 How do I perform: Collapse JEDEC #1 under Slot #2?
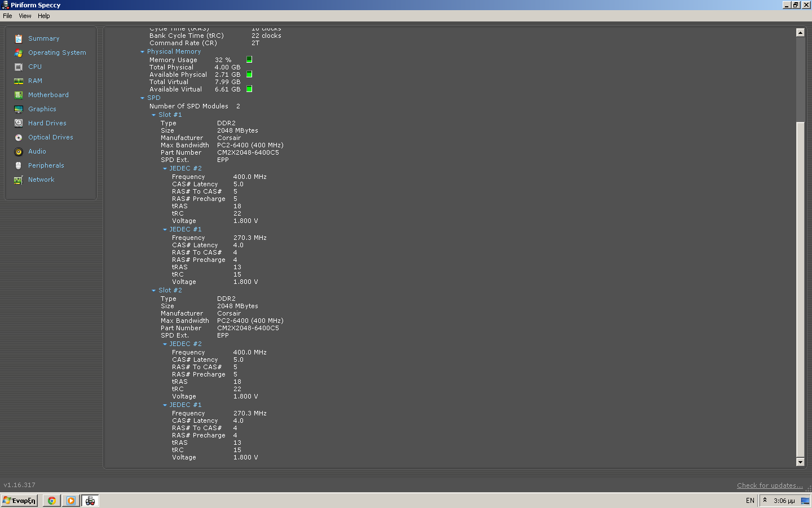pyautogui.click(x=165, y=405)
